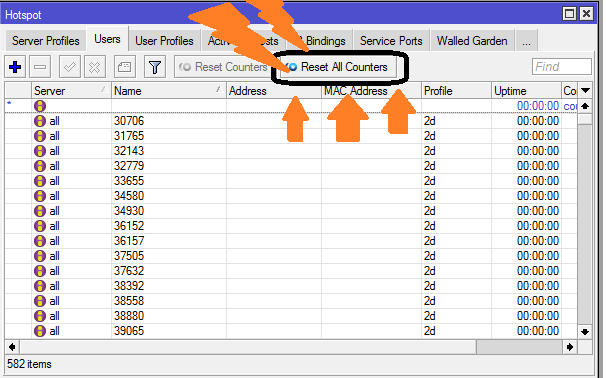Remove selected user with minus icon

pyautogui.click(x=40, y=67)
